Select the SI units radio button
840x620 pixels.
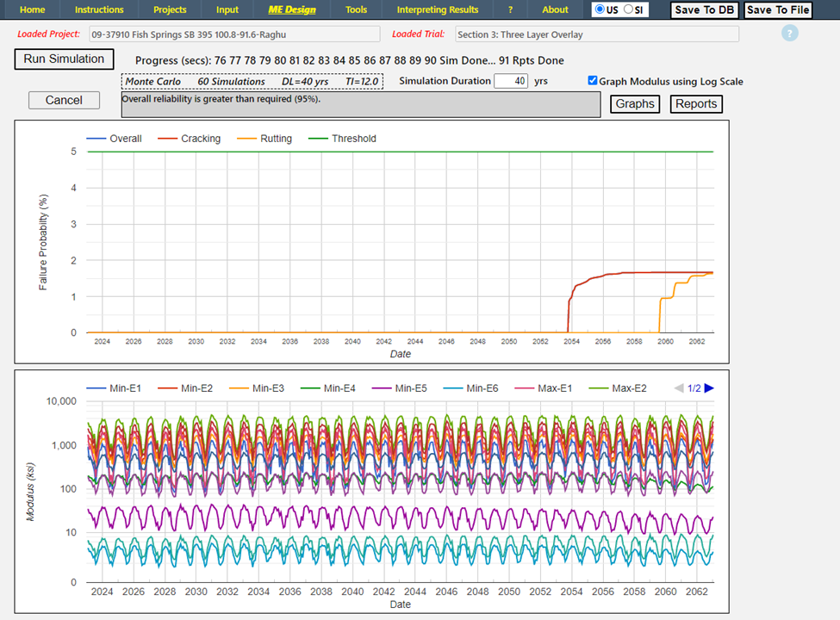(628, 9)
